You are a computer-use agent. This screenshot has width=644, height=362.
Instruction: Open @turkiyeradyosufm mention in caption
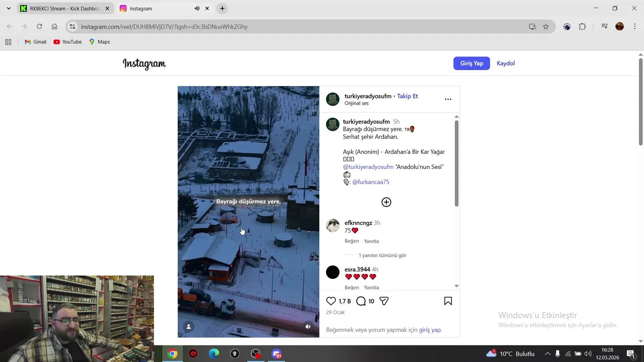pos(368,167)
